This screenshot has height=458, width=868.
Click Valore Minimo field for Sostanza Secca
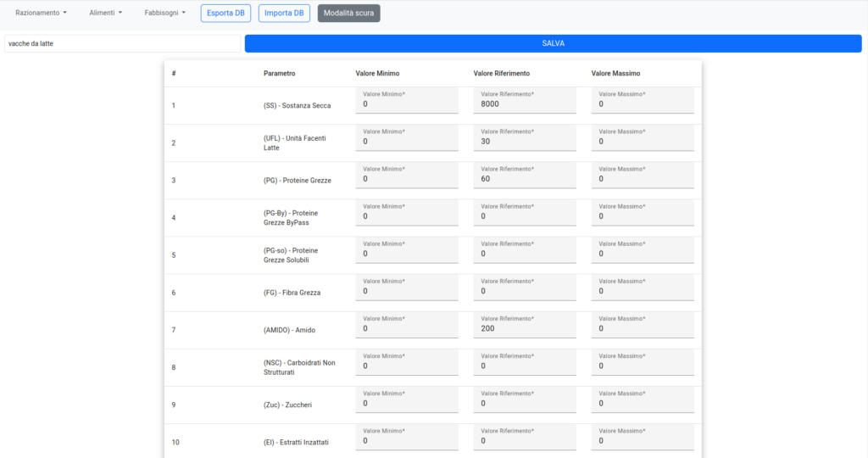(x=407, y=104)
